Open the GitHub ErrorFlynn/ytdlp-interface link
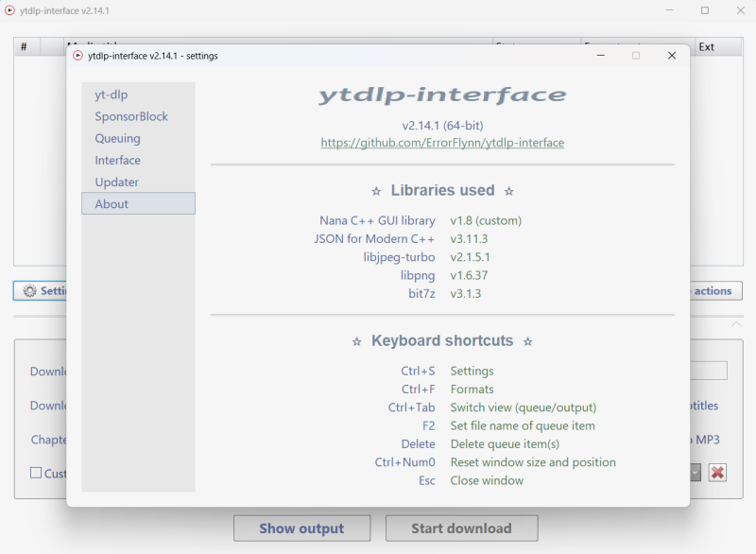 coord(442,143)
